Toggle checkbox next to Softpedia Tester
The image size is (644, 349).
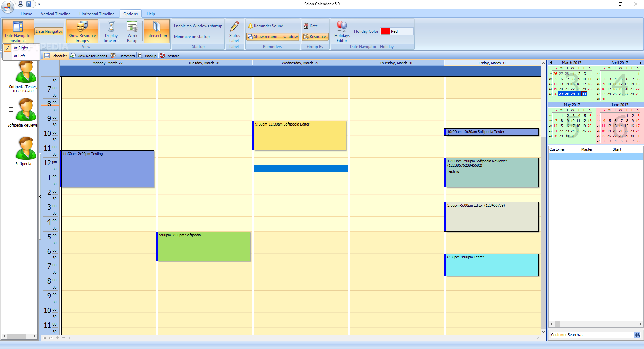tap(11, 71)
